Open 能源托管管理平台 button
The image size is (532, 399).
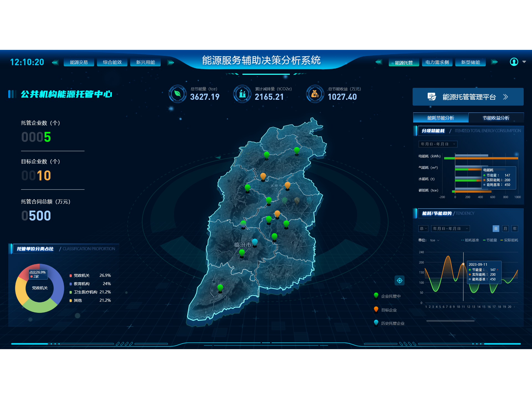pos(468,97)
